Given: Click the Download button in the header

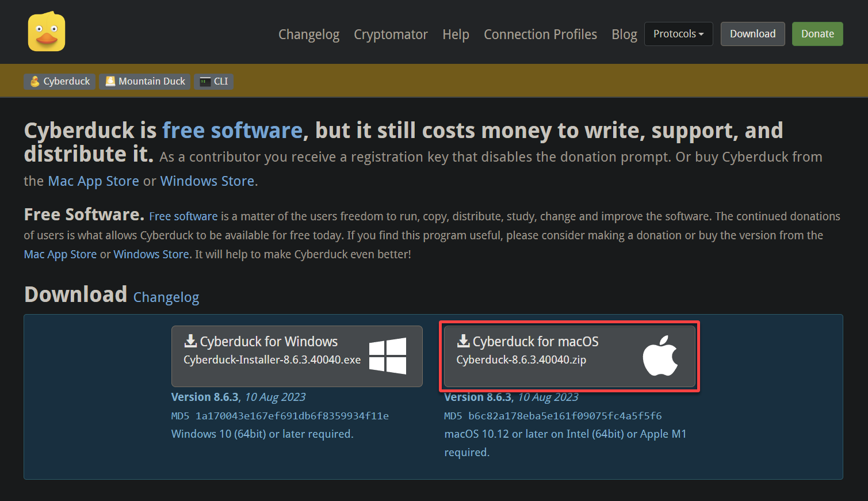Looking at the screenshot, I should (752, 34).
